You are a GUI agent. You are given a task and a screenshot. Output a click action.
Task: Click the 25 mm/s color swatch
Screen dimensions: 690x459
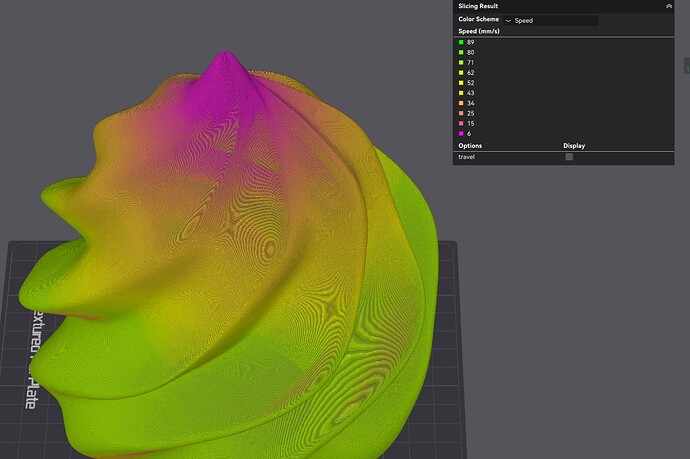coord(461,113)
